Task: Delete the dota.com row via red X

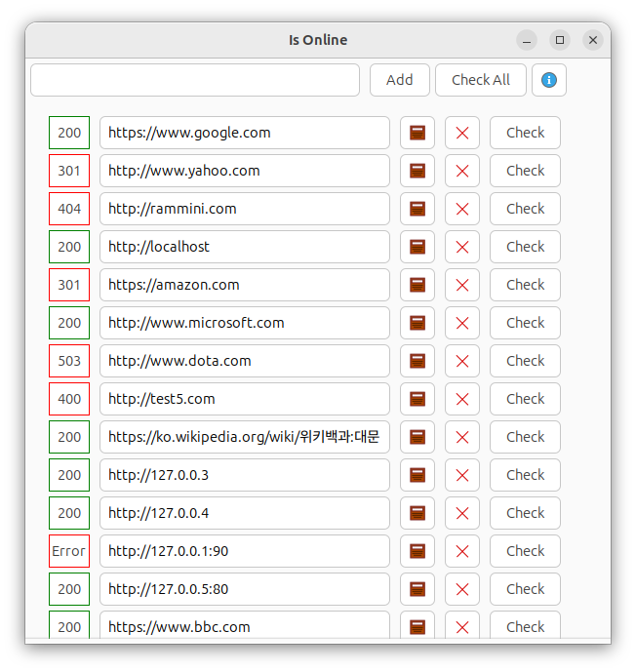Action: tap(462, 361)
